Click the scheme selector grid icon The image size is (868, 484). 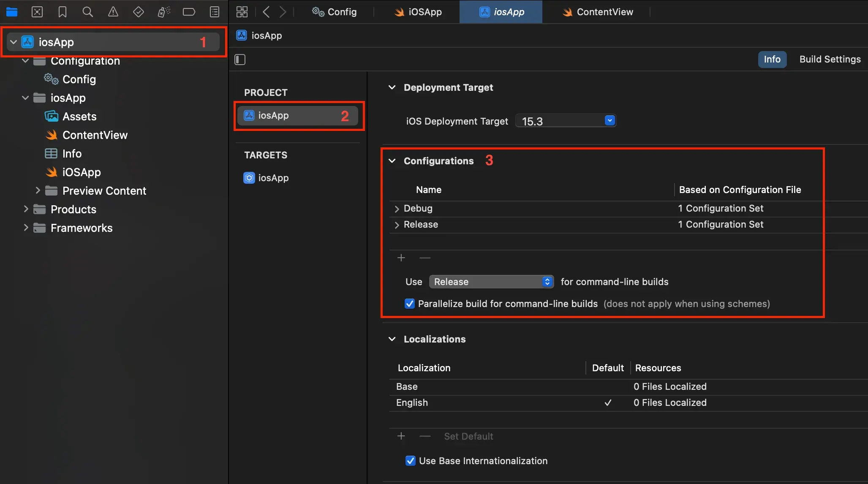(242, 11)
